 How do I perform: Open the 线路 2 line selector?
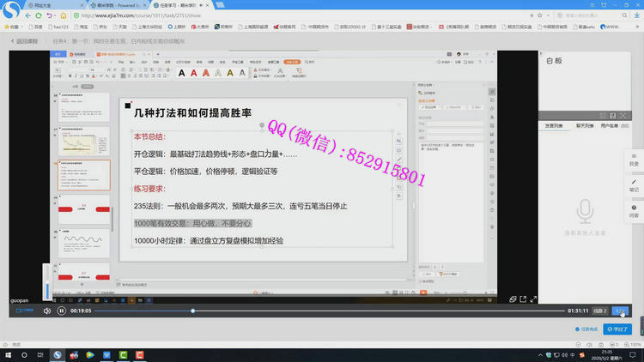tap(599, 311)
